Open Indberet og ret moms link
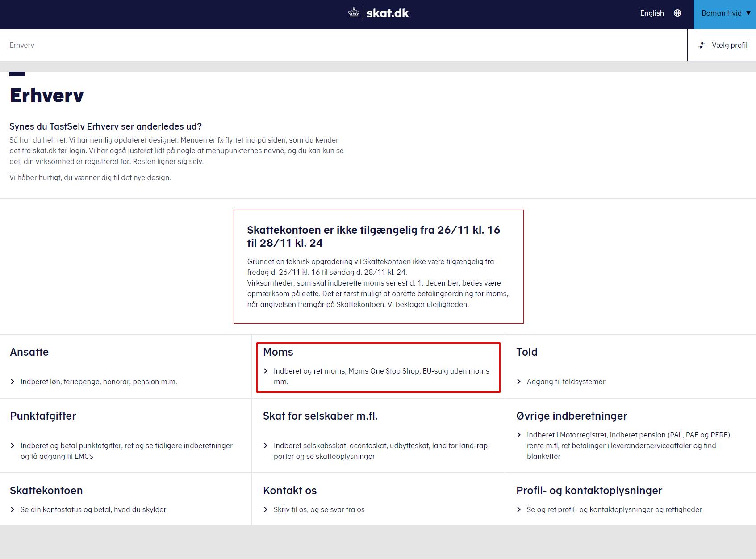The width and height of the screenshot is (756, 559). [381, 376]
